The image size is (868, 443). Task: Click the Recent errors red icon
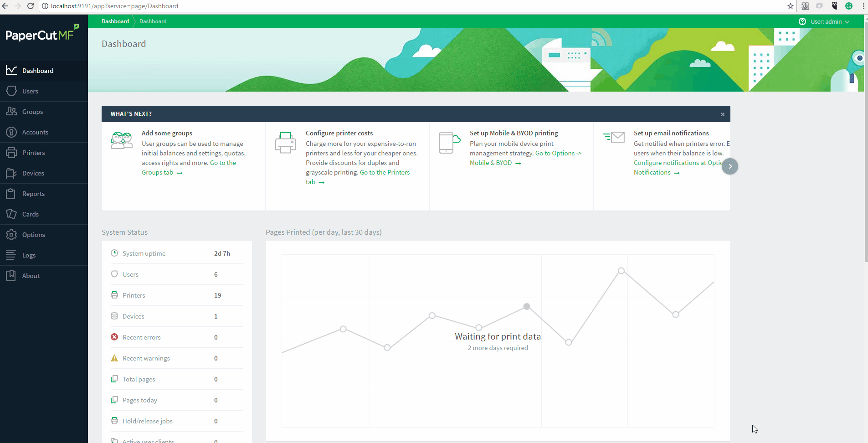click(114, 337)
